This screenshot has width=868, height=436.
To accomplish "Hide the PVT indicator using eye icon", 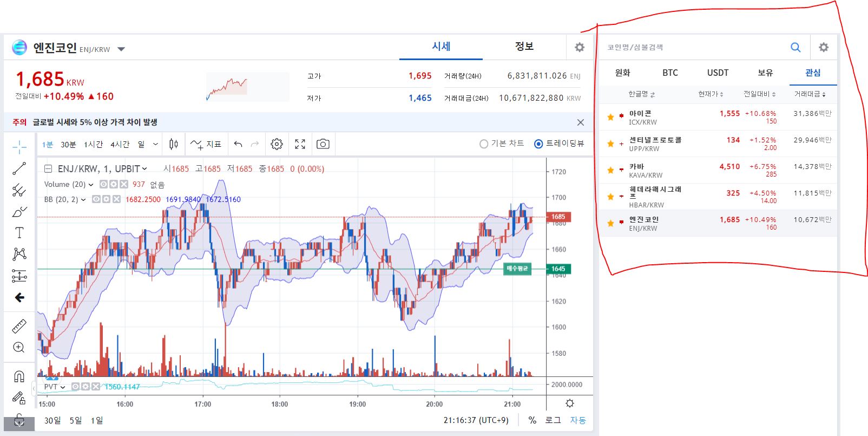I will tap(76, 387).
